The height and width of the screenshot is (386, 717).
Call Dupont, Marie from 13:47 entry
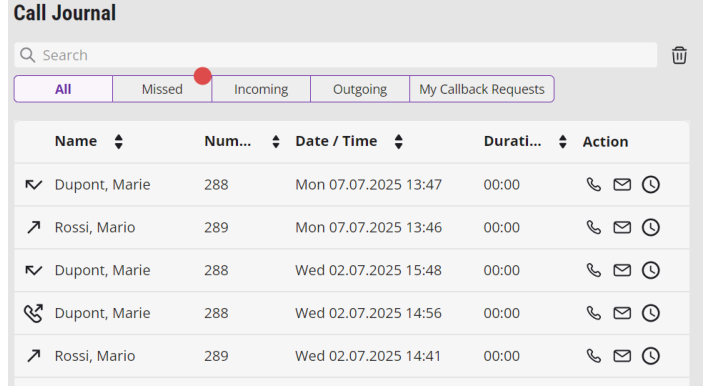pos(594,185)
